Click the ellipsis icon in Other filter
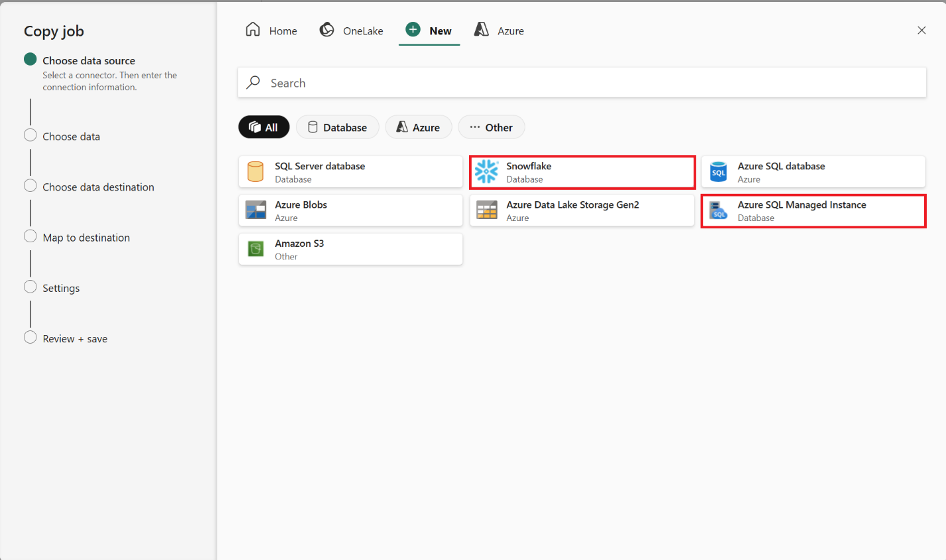The width and height of the screenshot is (946, 560). 475,127
